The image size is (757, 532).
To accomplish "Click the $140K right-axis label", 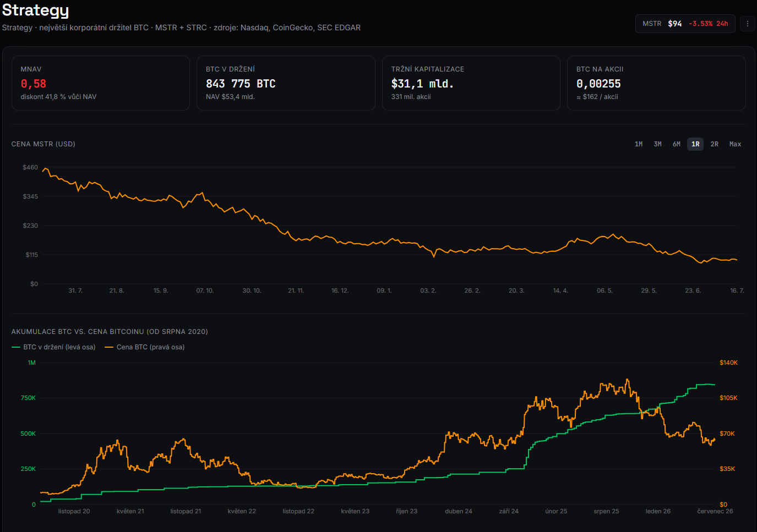I will [x=728, y=363].
